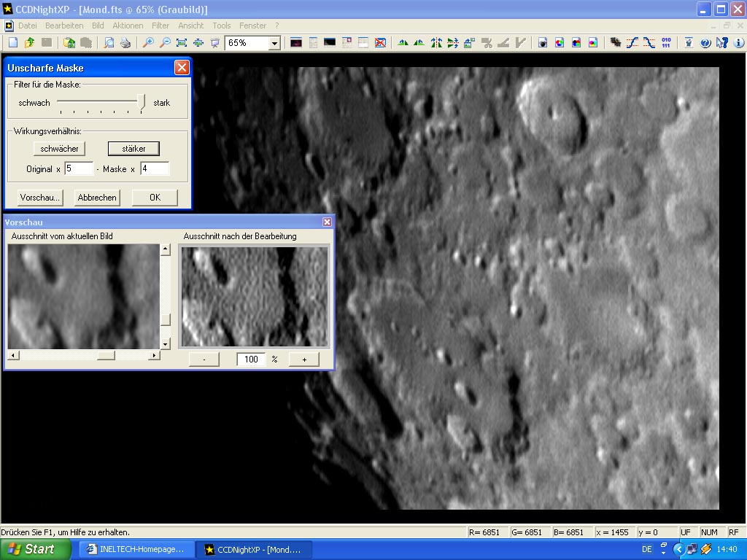Click the presentation screen icon
The width and height of the screenshot is (747, 560).
coord(215,43)
